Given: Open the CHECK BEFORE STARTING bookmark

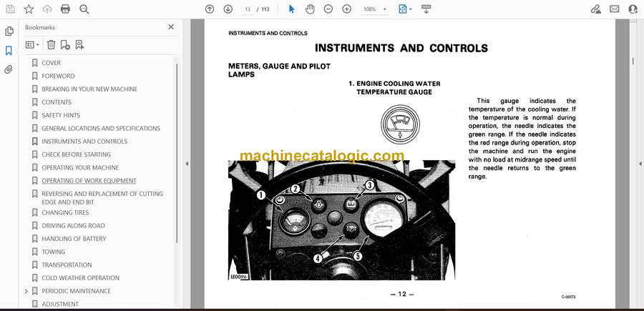Looking at the screenshot, I should 76,154.
